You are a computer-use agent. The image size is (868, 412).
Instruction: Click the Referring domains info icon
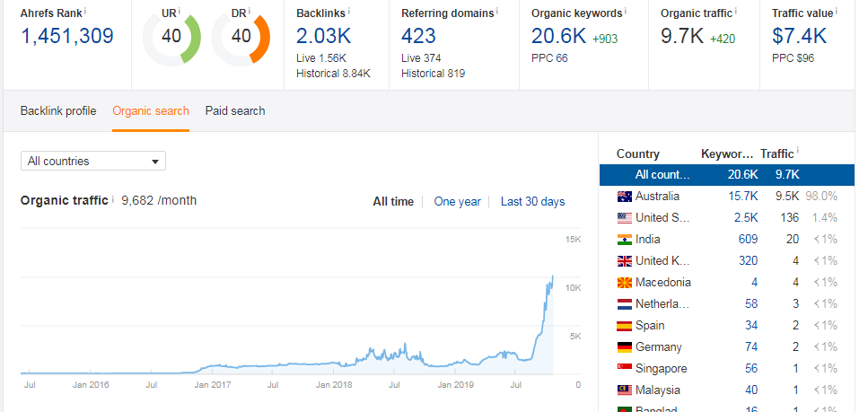pos(496,9)
